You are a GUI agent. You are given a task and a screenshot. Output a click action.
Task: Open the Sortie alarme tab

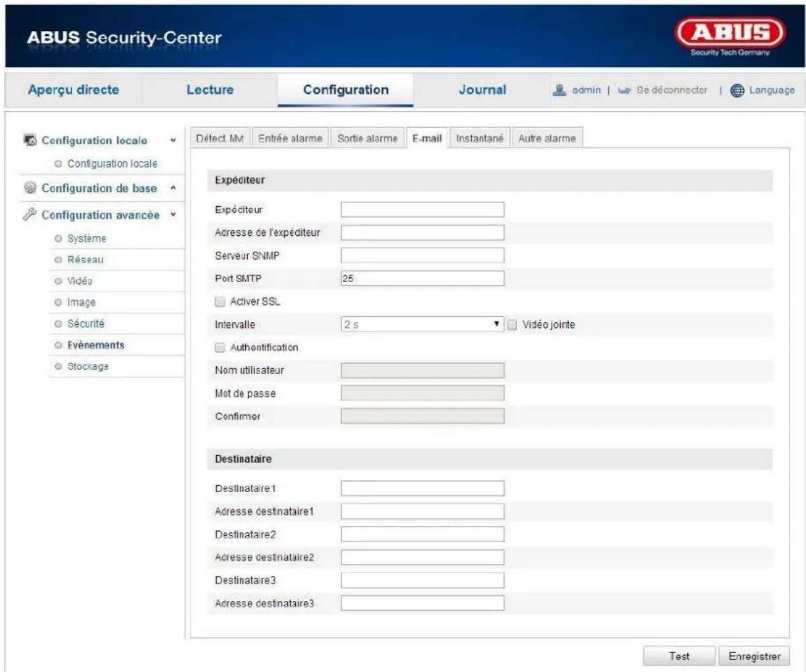pyautogui.click(x=368, y=138)
